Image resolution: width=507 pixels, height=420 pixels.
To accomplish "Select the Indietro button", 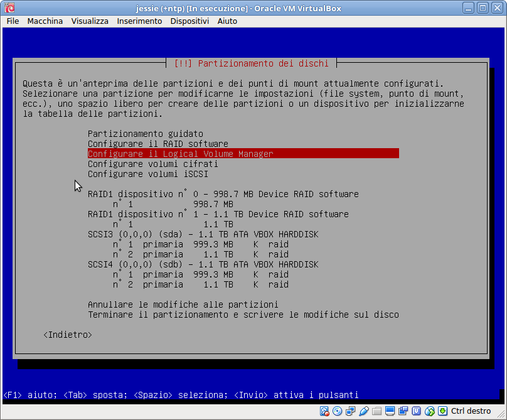I will 68,335.
